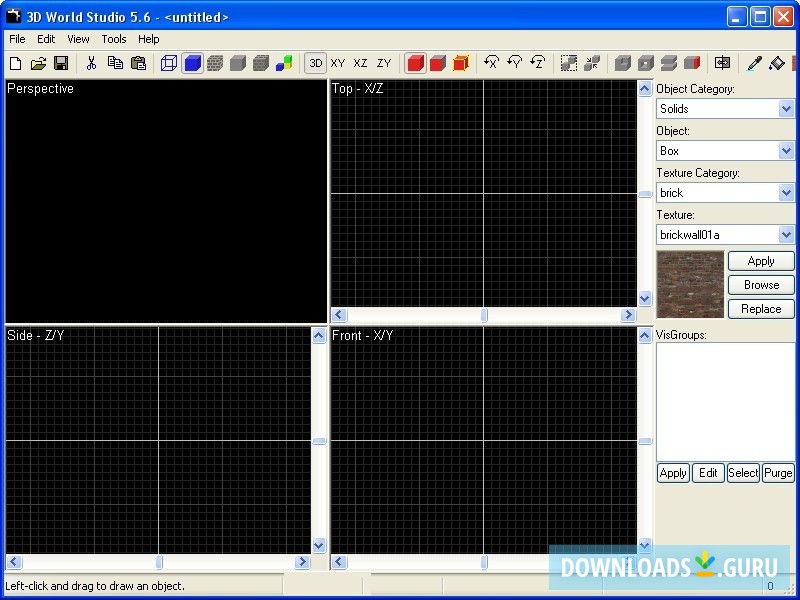Open the View menu
800x600 pixels.
pyautogui.click(x=78, y=39)
